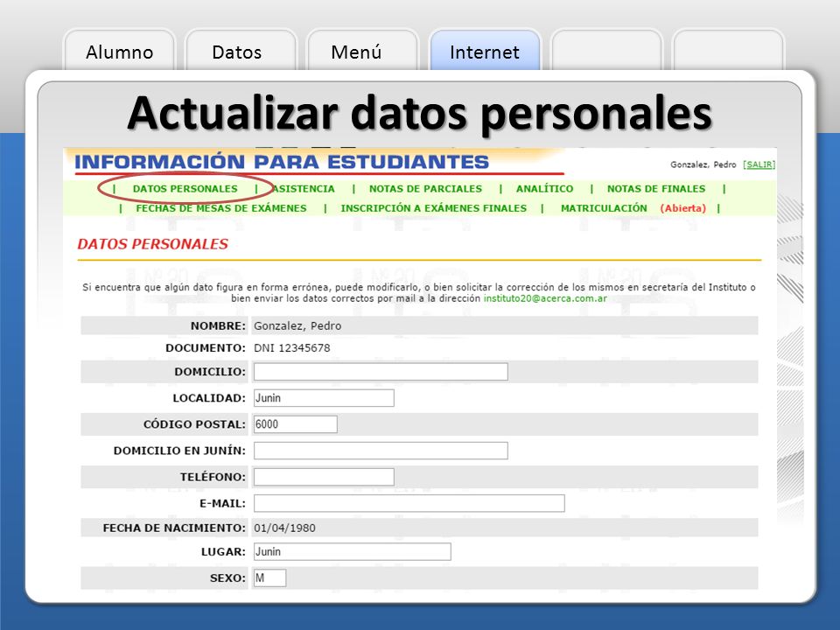Select the Menú tab

pos(362,52)
